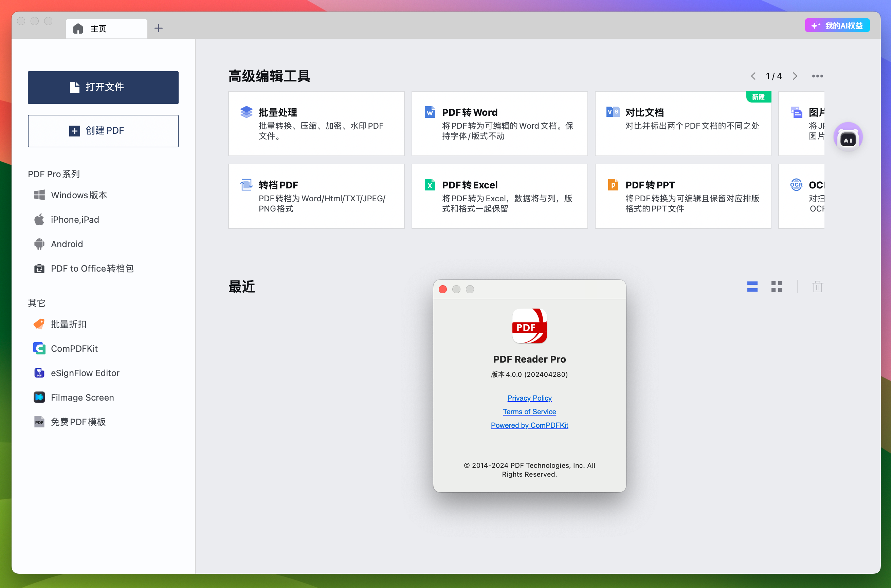Close the About PDF Reader Pro dialog

point(442,289)
